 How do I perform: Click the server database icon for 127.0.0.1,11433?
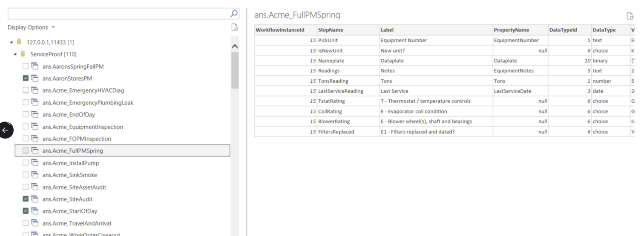pos(19,42)
